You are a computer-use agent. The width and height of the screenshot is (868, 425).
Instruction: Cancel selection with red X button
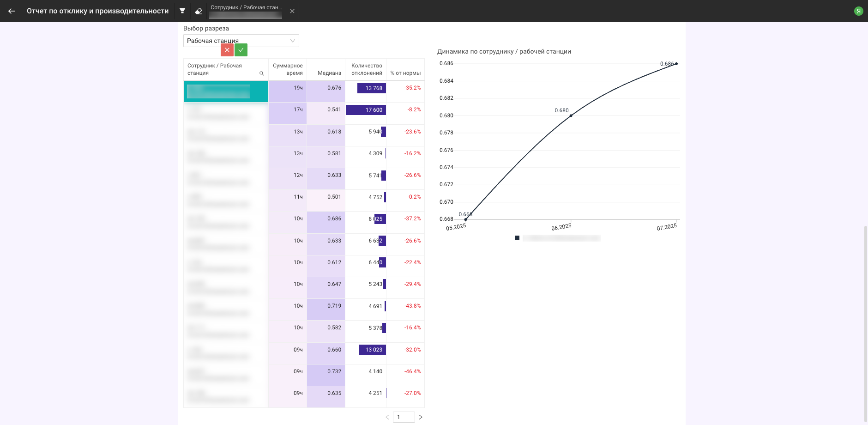click(227, 50)
